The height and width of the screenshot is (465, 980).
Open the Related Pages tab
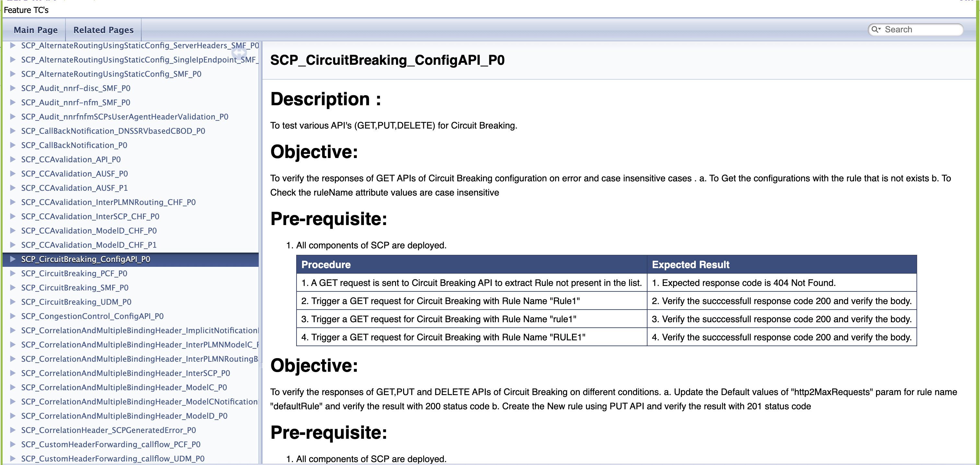(x=103, y=30)
